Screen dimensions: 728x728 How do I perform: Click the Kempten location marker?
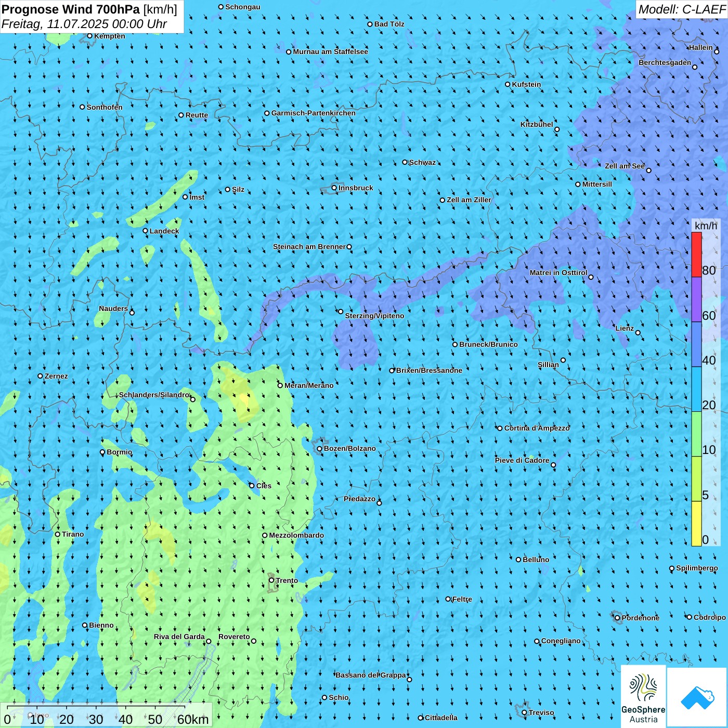90,36
